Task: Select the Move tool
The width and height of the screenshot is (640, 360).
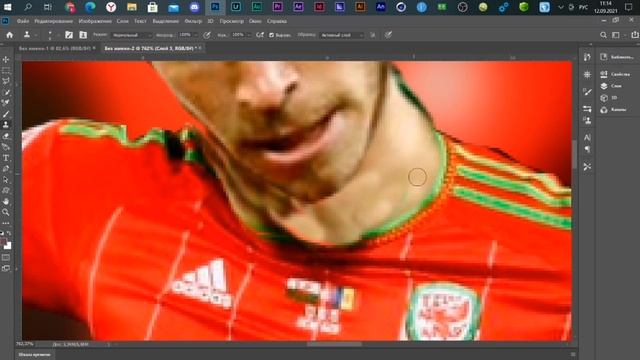Action: (x=6, y=60)
